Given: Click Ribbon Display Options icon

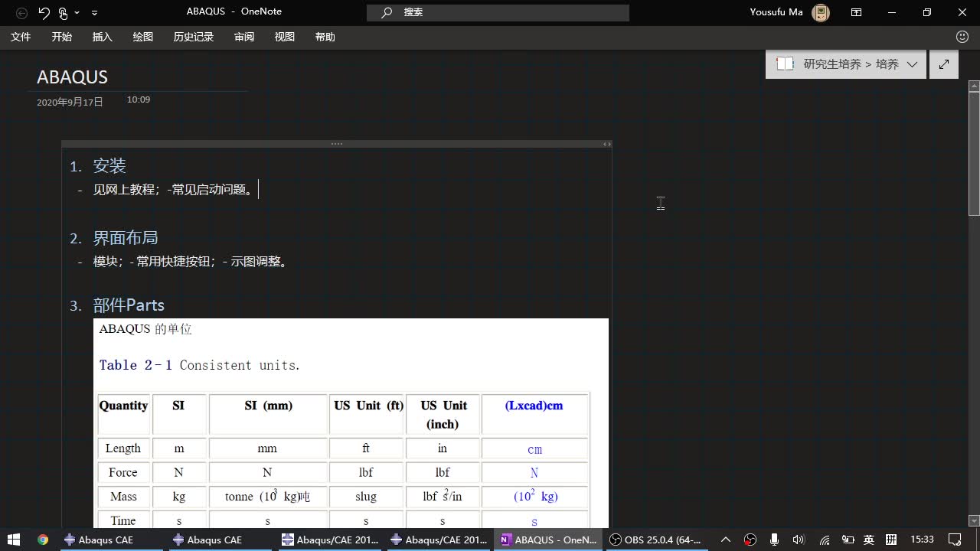Looking at the screenshot, I should click(857, 12).
